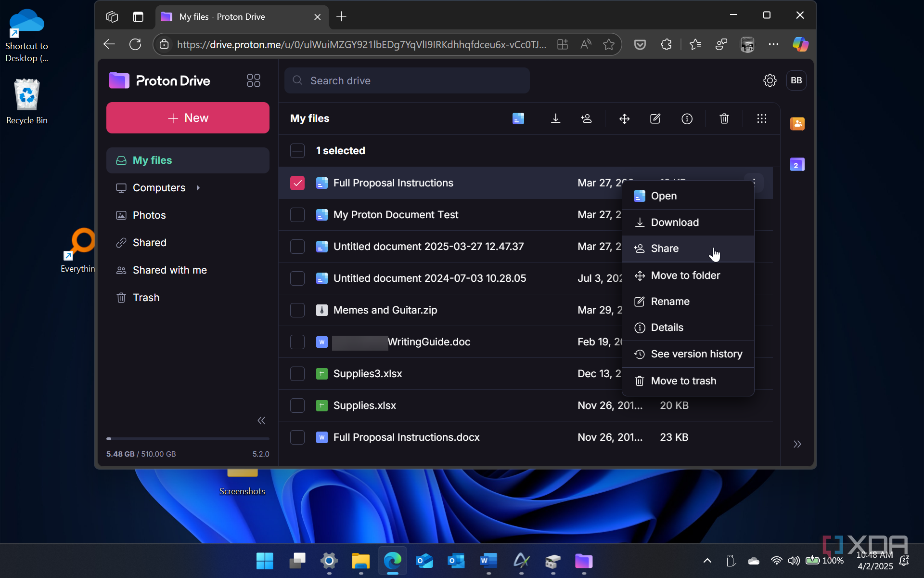
Task: Check the Supplies3.xlsx checkbox
Action: [297, 374]
